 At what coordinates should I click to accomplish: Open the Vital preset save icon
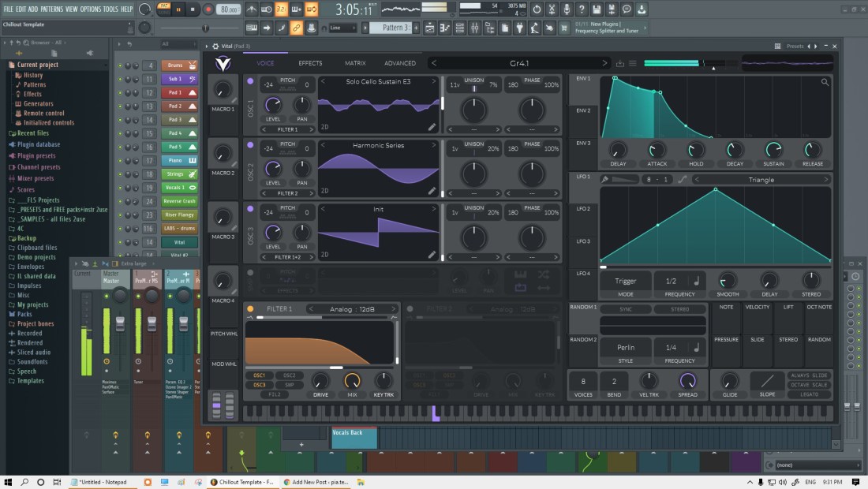pyautogui.click(x=620, y=63)
